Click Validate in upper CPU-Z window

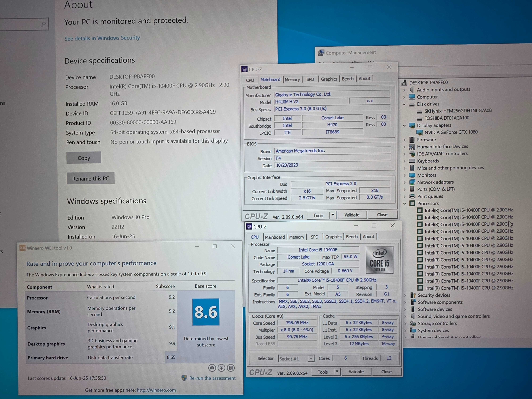tap(352, 215)
